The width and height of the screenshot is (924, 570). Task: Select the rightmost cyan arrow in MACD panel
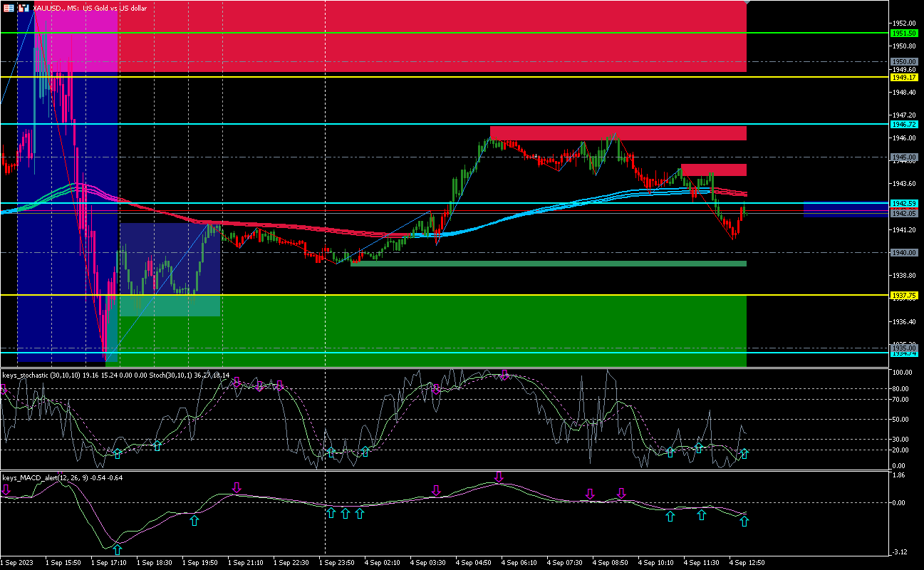744,522
